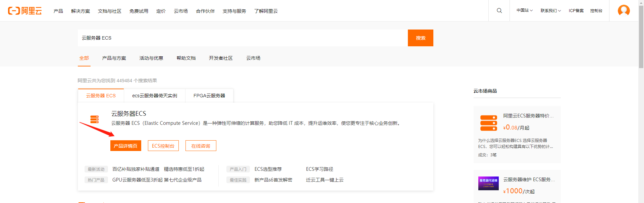Click the 云市场商品 sidebar heading
The width and height of the screenshot is (644, 203).
click(485, 91)
